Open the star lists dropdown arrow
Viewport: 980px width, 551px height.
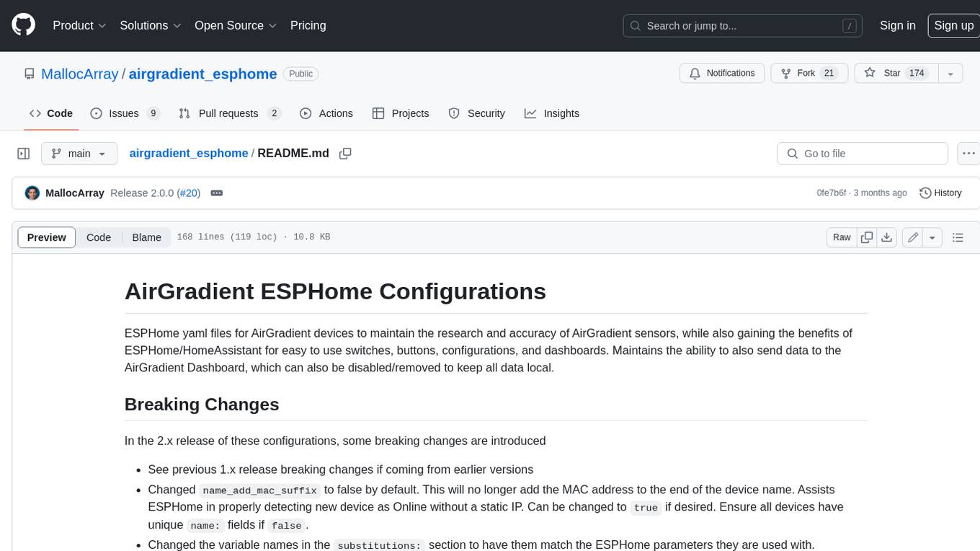coord(950,73)
